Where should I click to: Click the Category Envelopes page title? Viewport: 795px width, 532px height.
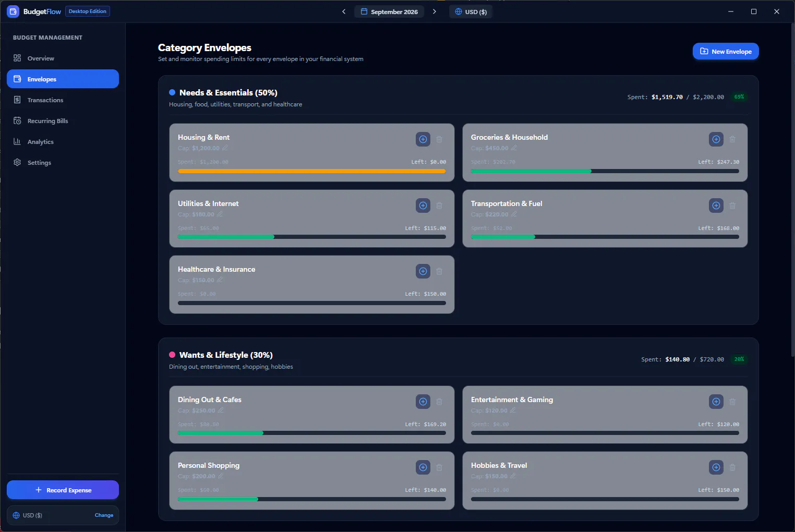pos(204,47)
